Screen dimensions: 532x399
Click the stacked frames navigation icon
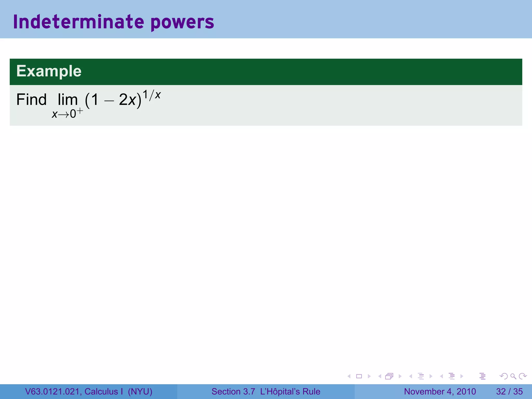(x=389, y=376)
